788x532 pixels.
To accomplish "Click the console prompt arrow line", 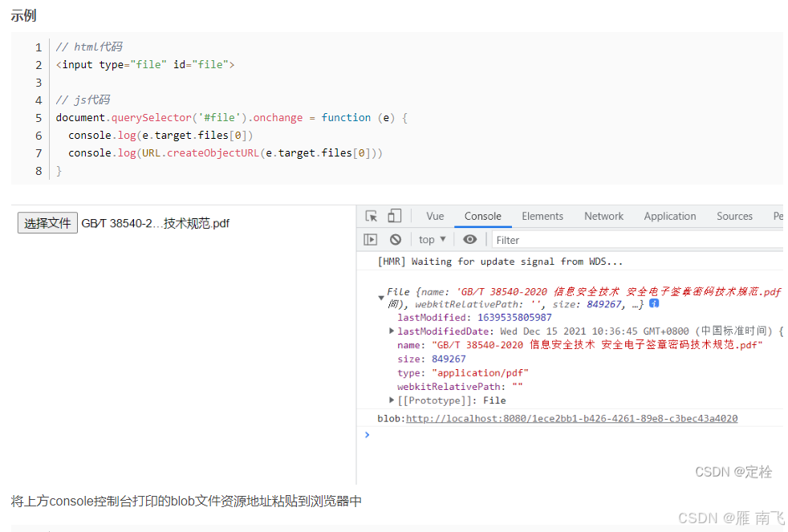I will 368,435.
